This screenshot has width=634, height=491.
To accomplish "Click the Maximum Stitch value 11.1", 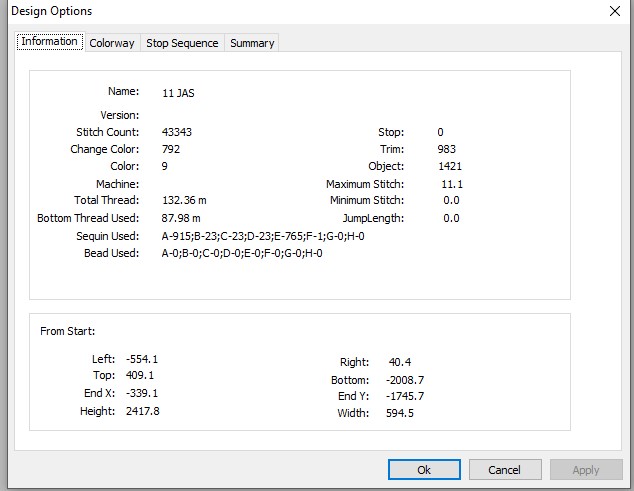I will (x=452, y=184).
